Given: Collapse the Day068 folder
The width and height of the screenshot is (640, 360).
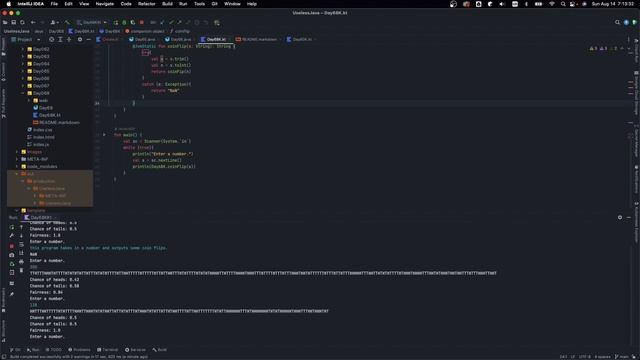Looking at the screenshot, I should [x=23, y=93].
